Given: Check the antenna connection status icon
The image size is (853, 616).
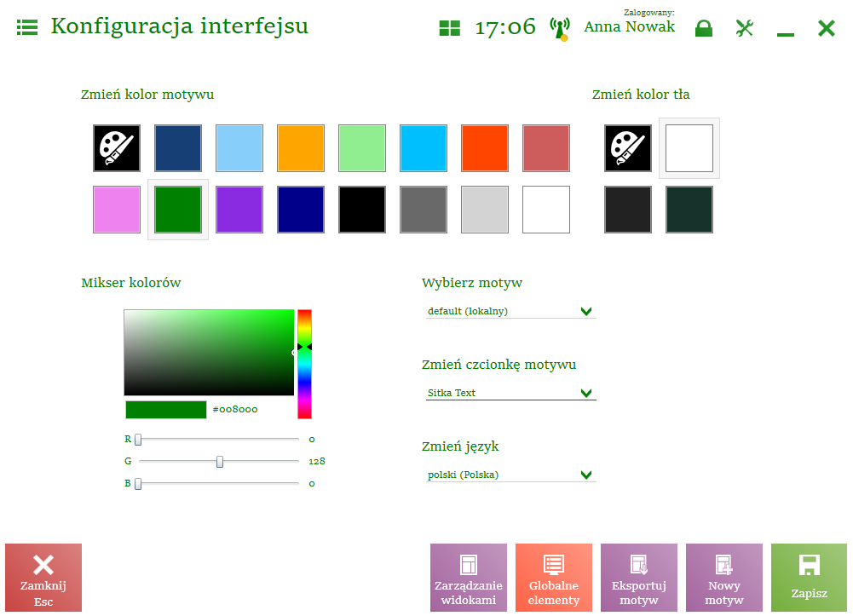Looking at the screenshot, I should pos(560,28).
